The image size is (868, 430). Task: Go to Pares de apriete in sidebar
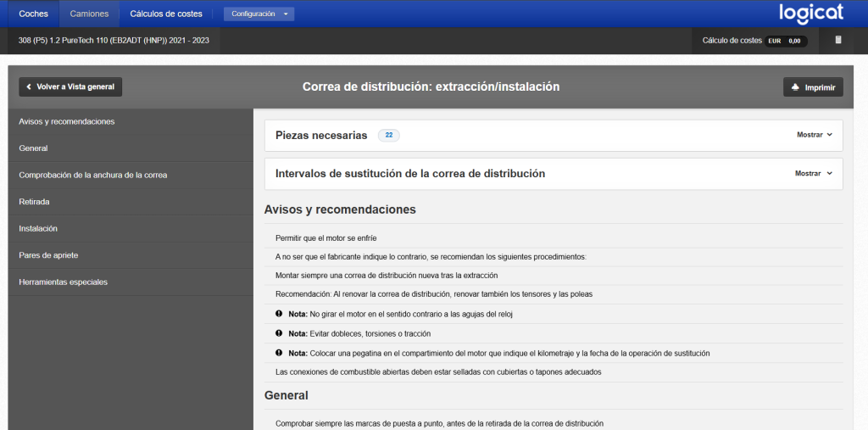(x=131, y=255)
